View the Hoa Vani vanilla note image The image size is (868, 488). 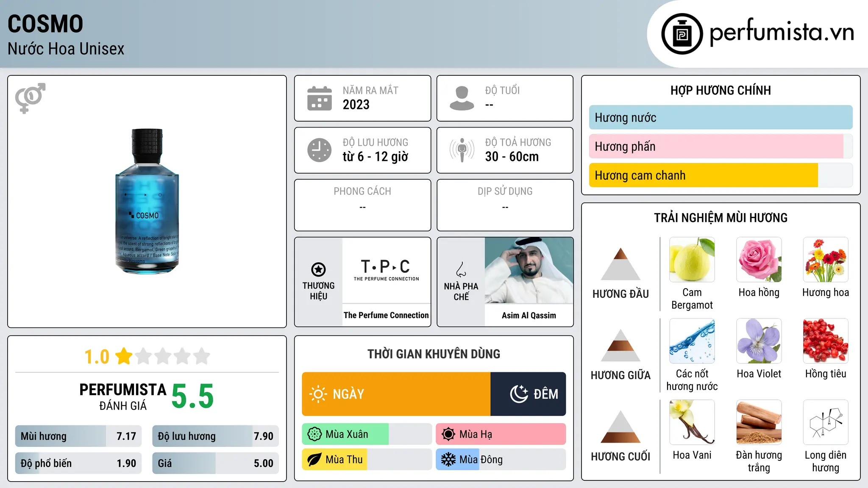click(x=692, y=422)
